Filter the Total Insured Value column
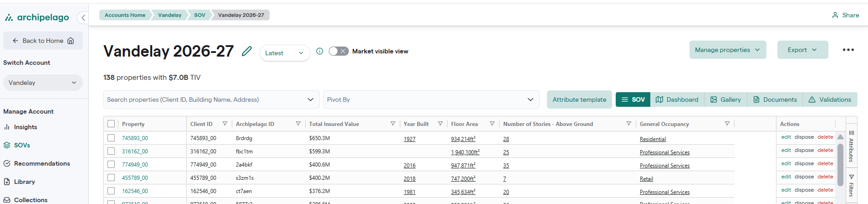Screen dimensions: 868x204 [x=393, y=124]
